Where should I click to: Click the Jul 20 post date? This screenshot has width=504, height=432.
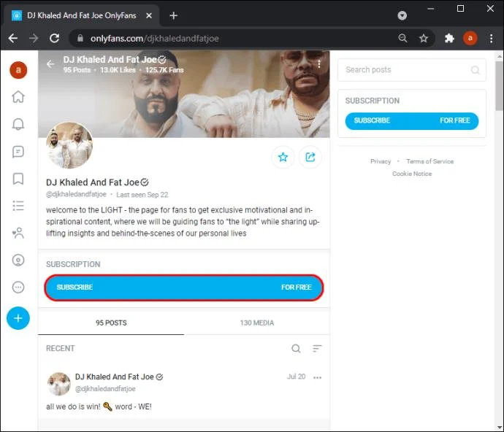coord(296,377)
